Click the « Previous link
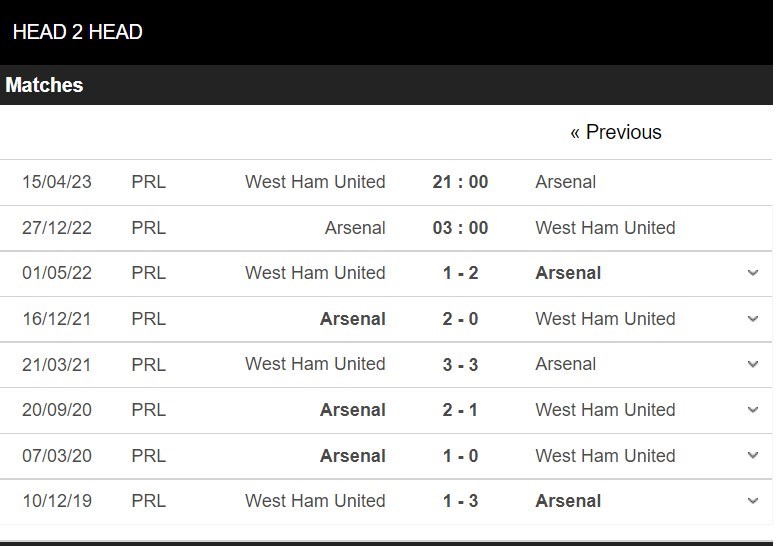Viewport: 777px width, 546px height. pyautogui.click(x=615, y=132)
